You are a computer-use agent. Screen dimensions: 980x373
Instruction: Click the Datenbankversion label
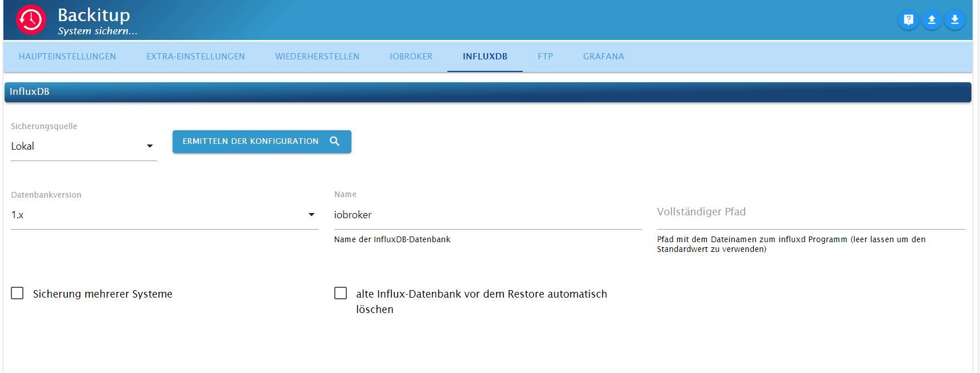[x=46, y=195]
